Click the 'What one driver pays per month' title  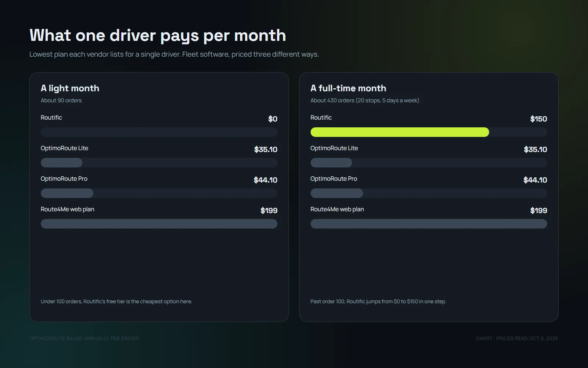158,36
